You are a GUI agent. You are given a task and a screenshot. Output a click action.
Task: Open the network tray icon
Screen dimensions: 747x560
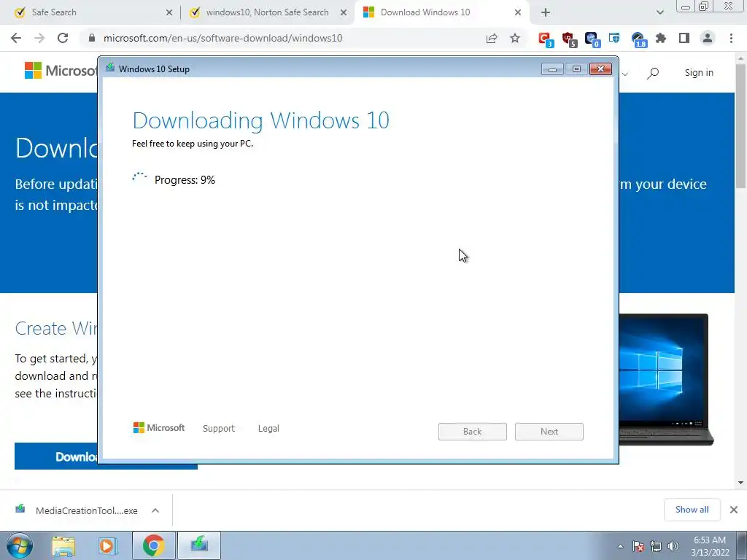pos(656,547)
